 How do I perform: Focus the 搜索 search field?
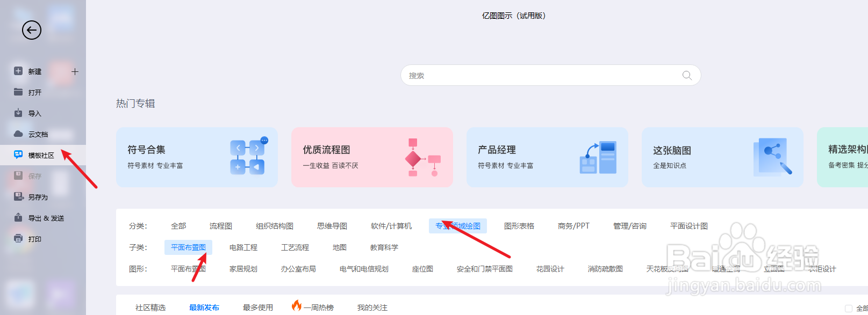pos(550,75)
